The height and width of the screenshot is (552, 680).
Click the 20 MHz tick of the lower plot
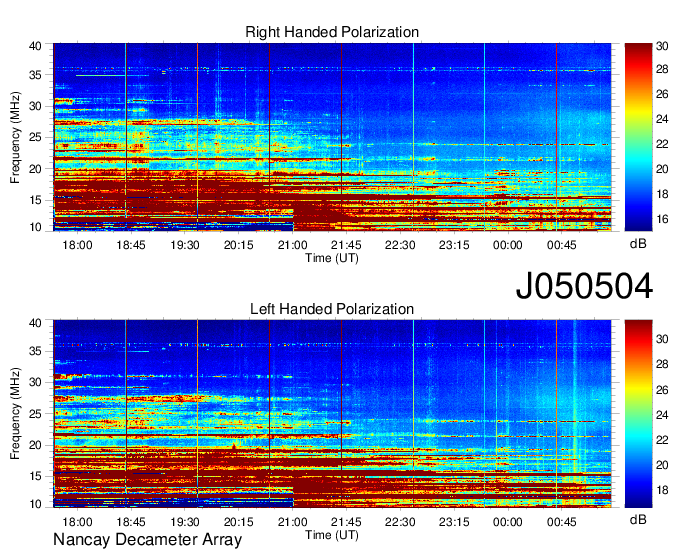coord(35,445)
